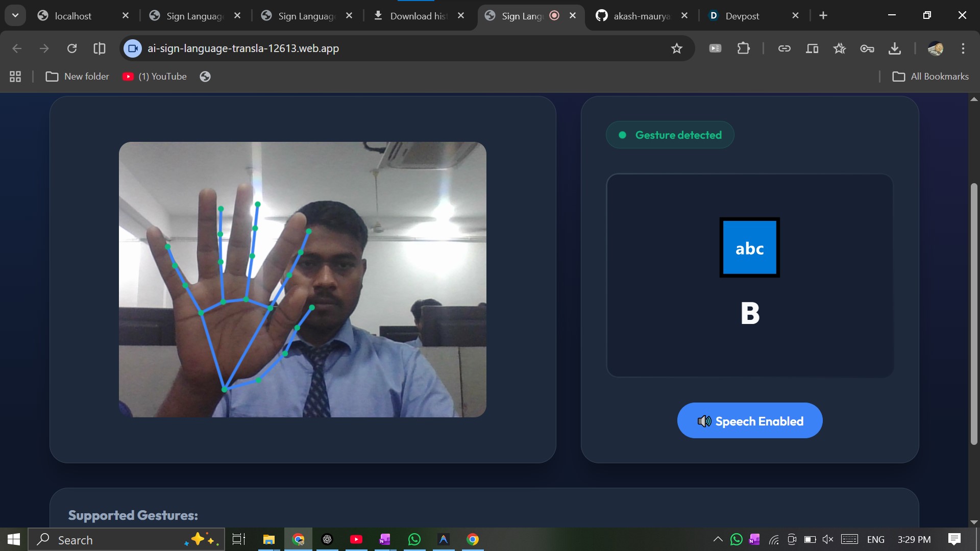
Task: Click the abc translation result icon
Action: tap(749, 248)
